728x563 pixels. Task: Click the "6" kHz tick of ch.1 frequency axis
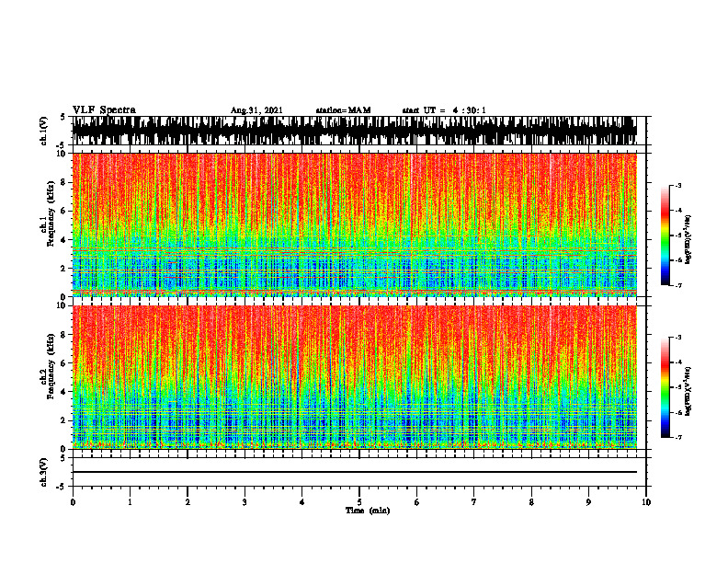click(65, 211)
